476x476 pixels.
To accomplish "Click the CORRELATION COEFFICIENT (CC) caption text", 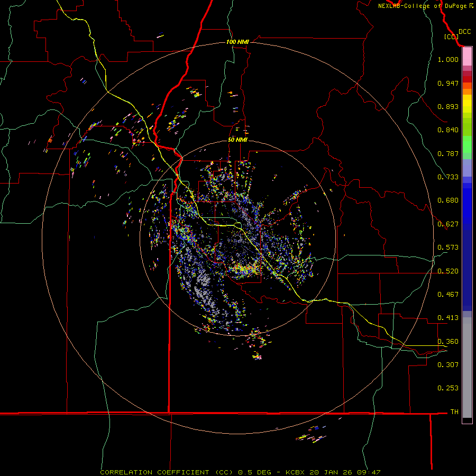I will click(166, 472).
